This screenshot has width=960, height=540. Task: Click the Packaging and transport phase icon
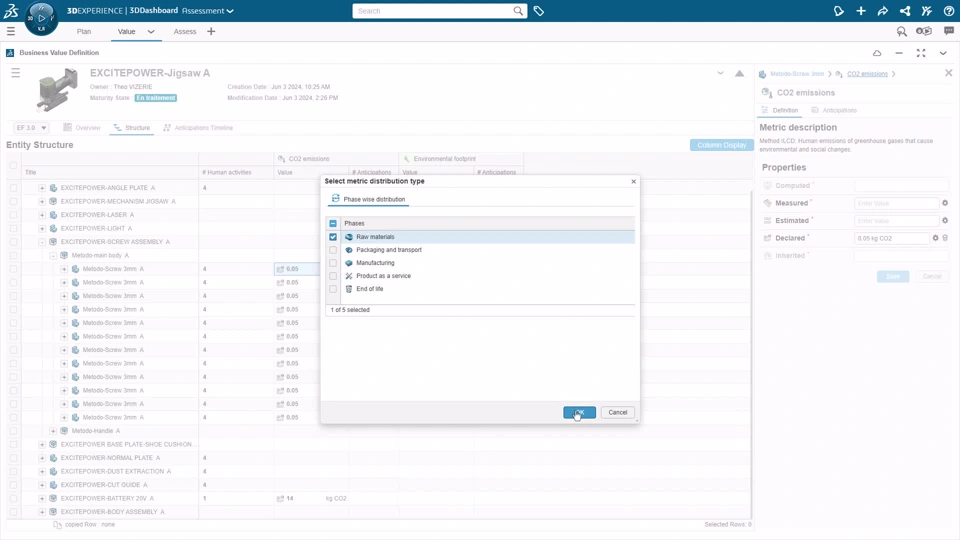(x=349, y=250)
